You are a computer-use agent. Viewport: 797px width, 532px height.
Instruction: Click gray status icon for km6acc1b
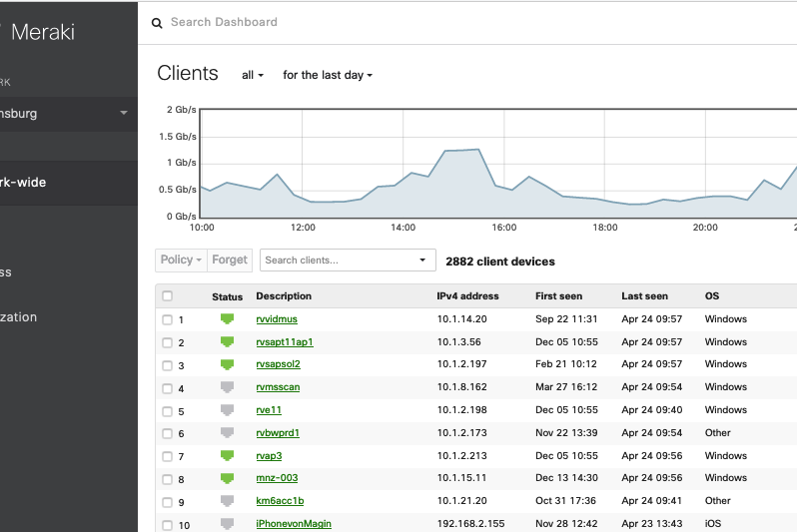tap(227, 501)
